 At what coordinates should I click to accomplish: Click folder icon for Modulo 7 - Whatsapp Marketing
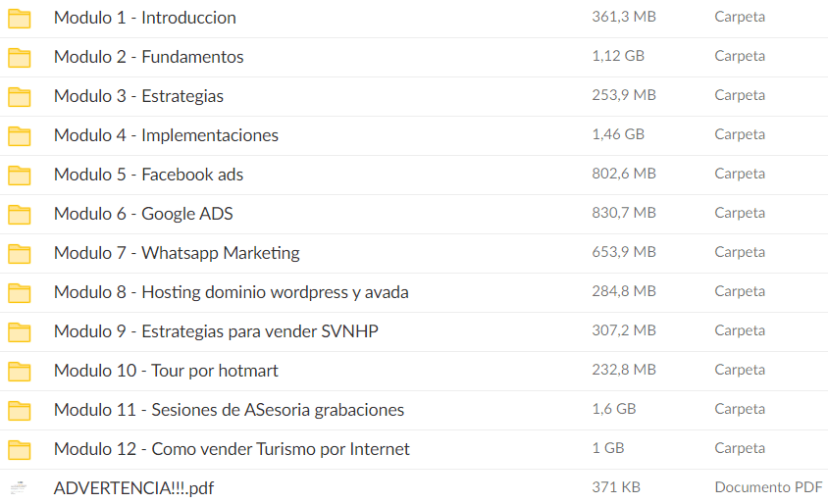[x=20, y=253]
